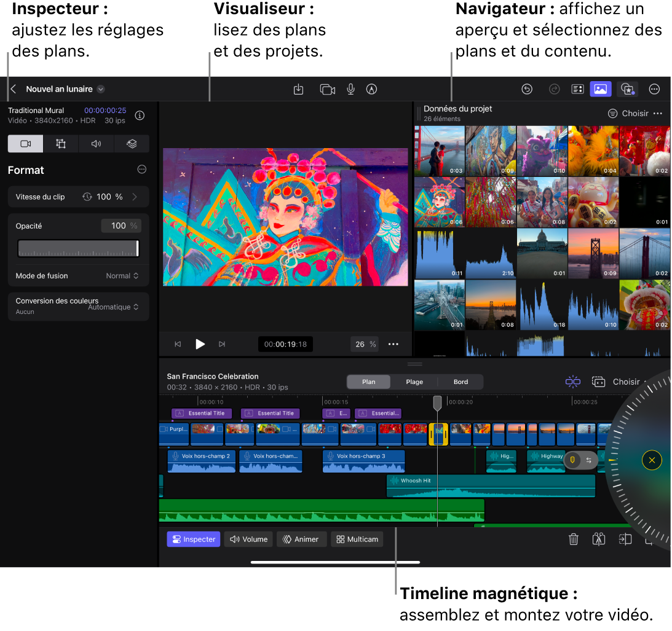672x631 pixels.
Task: Switch to the Bord tab in the timeline
Action: [x=461, y=382]
